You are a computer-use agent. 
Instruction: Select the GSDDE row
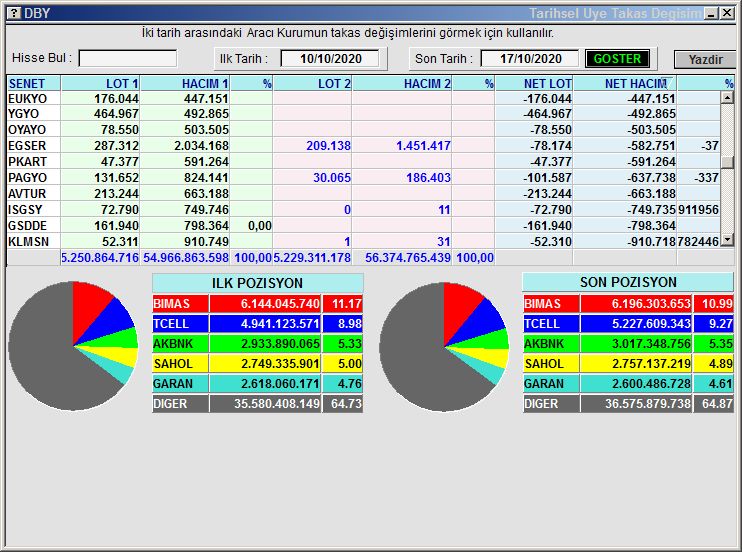(363, 225)
